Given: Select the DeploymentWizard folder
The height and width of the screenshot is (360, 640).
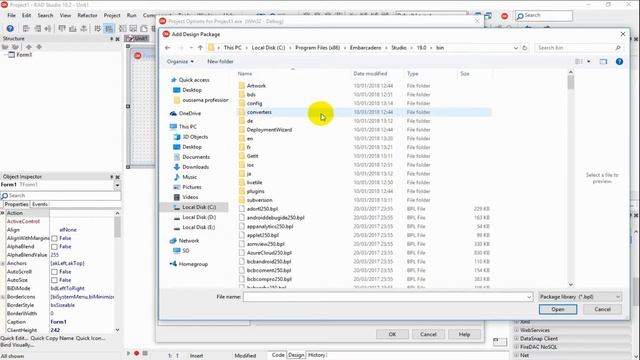Looking at the screenshot, I should 269,130.
